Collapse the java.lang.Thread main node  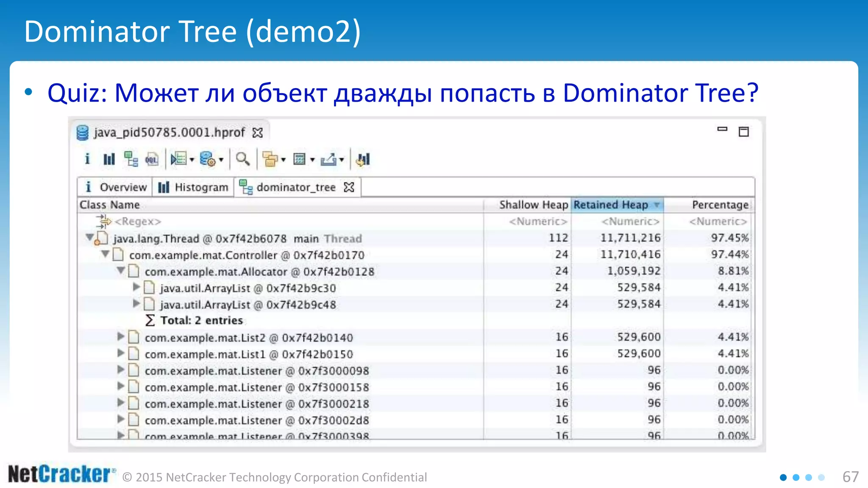click(x=89, y=237)
